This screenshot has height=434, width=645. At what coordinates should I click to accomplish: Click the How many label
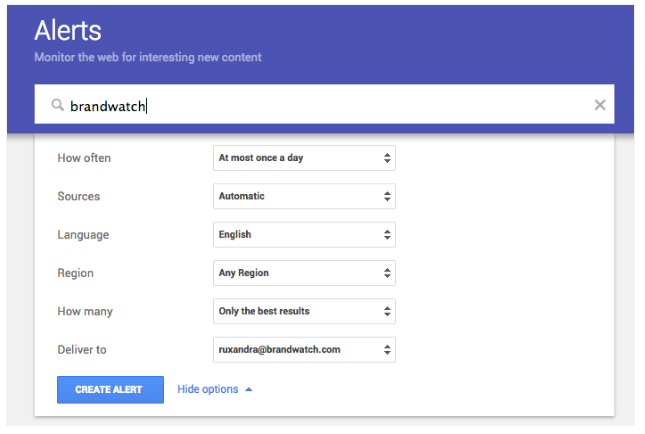click(85, 311)
